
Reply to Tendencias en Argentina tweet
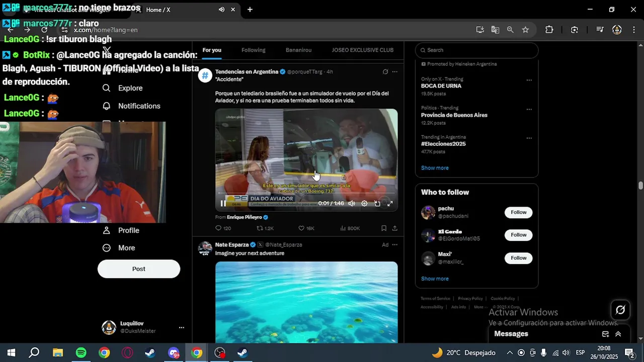click(223, 228)
